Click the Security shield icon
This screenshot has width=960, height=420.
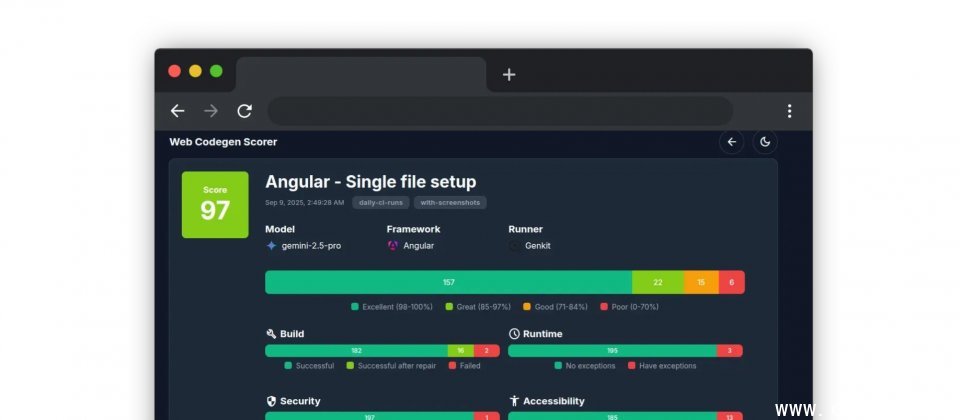tap(271, 401)
